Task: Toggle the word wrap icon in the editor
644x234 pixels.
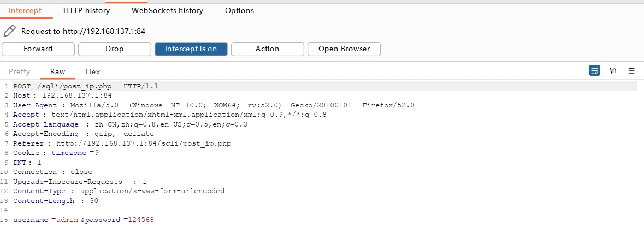Action: [594, 71]
